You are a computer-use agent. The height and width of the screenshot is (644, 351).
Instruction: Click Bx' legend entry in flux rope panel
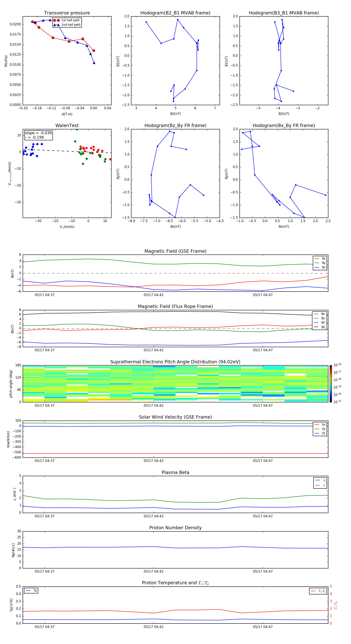click(320, 314)
